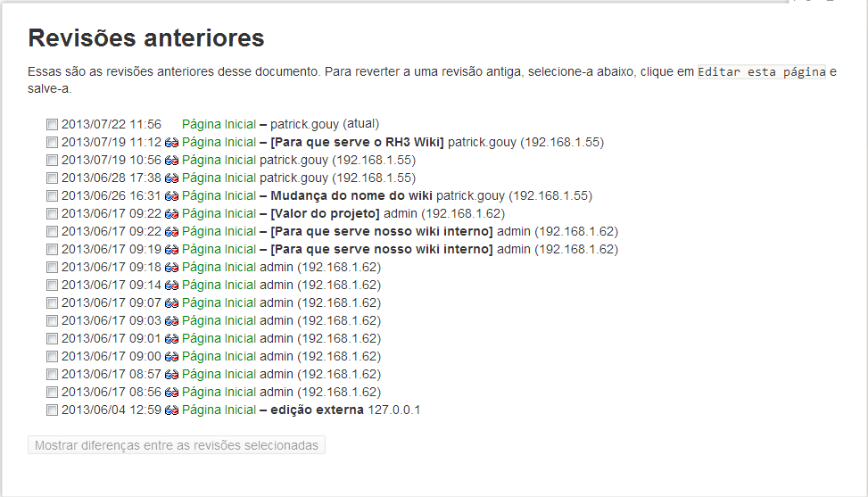Click the diff glasses icon for 2013/07/19 11:12 revision
The image size is (868, 497).
pyautogui.click(x=172, y=143)
